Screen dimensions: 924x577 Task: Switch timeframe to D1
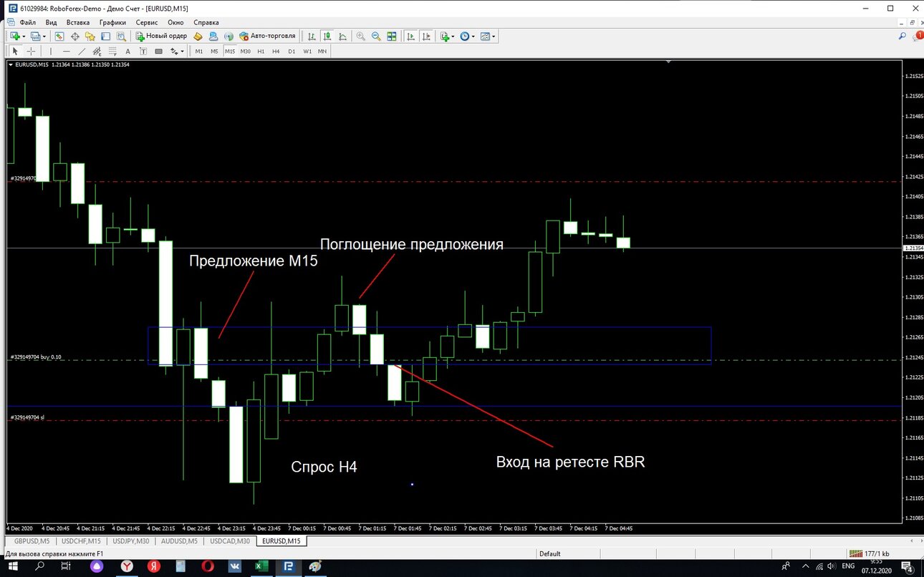pos(292,51)
